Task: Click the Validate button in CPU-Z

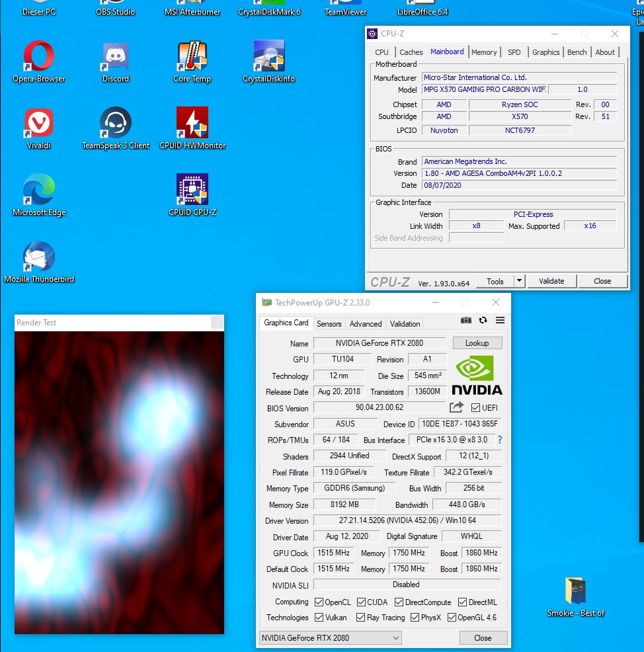Action: click(551, 281)
